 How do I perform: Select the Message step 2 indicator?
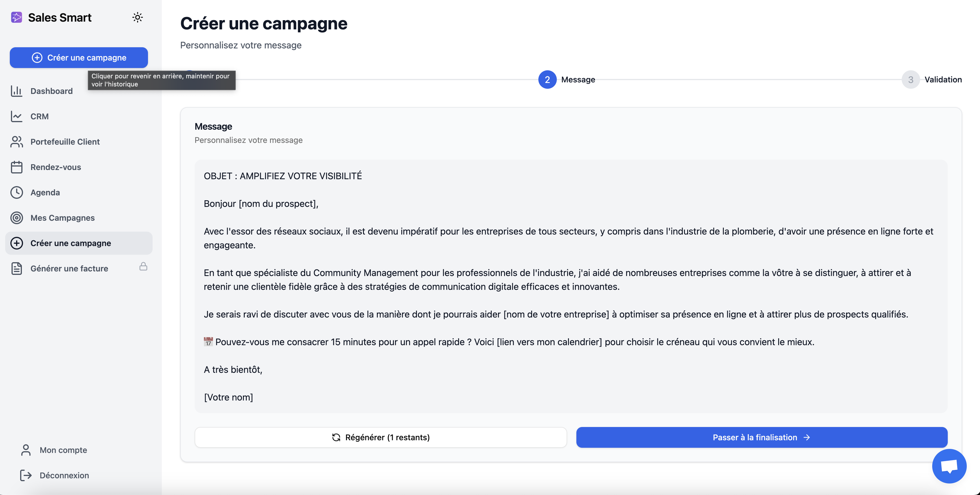coord(547,80)
